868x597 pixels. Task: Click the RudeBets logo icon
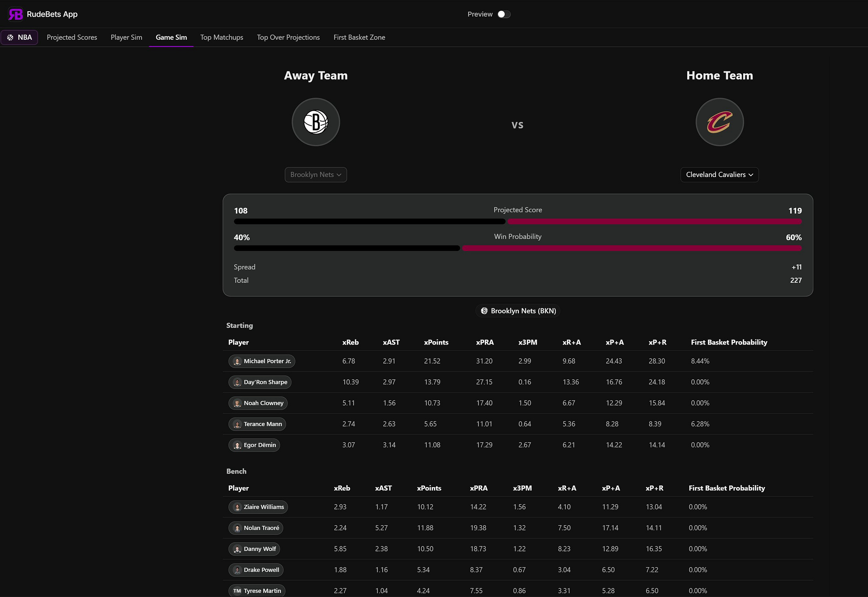click(x=16, y=14)
